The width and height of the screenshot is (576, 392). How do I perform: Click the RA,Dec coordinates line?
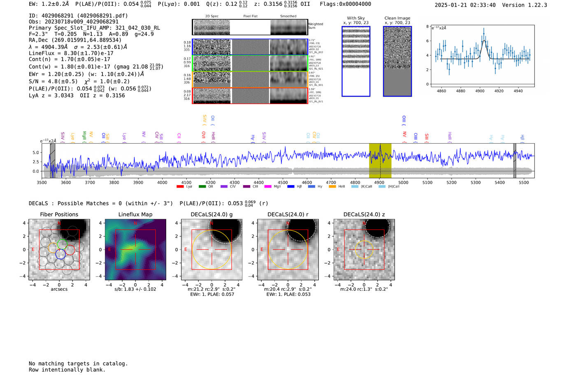(x=75, y=40)
